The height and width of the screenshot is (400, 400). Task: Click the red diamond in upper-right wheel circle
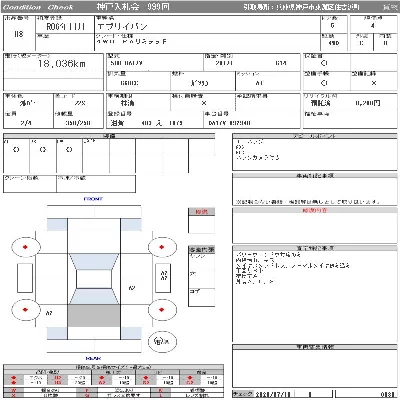tap(162, 247)
